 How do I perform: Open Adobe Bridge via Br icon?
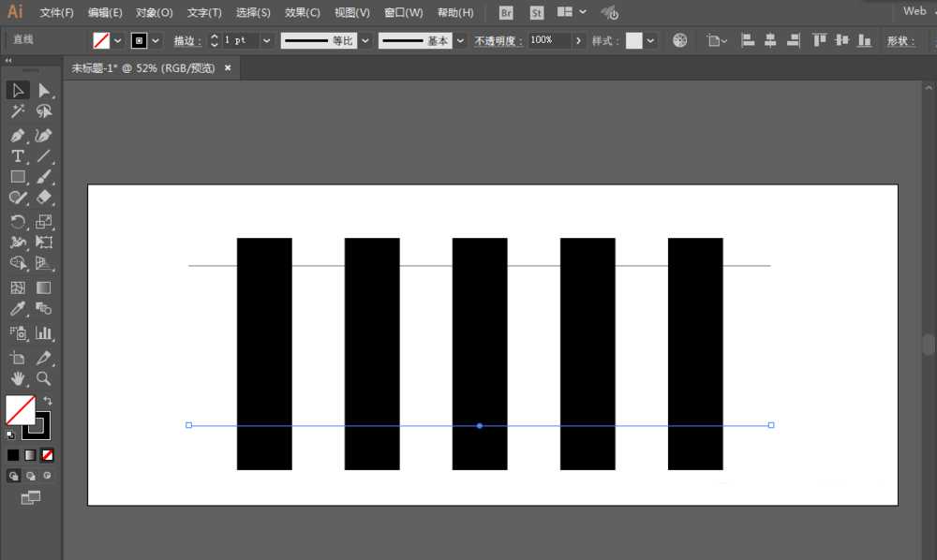[x=506, y=13]
